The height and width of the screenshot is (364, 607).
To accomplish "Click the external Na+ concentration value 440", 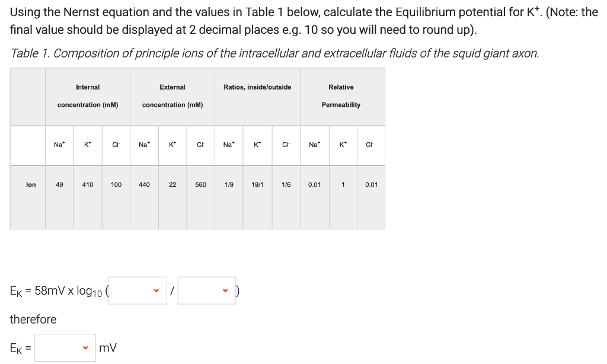I will tap(144, 184).
